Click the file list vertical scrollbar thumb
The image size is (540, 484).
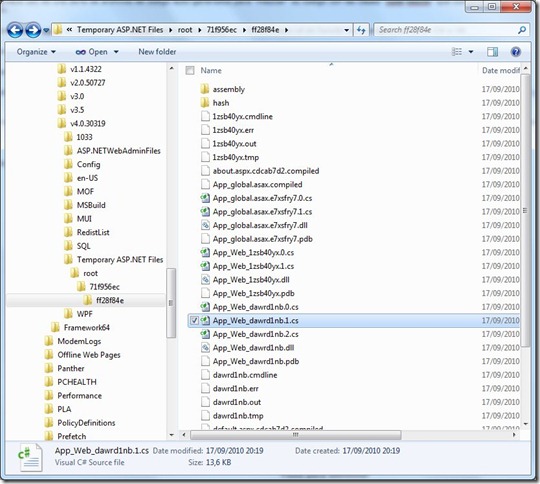coord(525,211)
